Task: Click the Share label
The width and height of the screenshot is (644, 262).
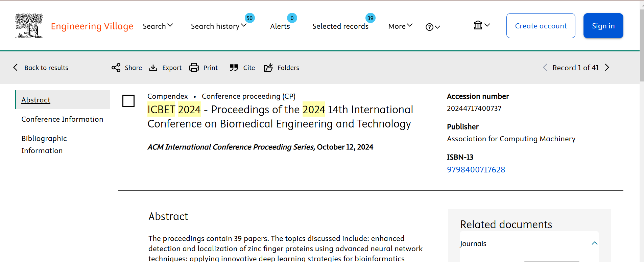Action: (134, 68)
